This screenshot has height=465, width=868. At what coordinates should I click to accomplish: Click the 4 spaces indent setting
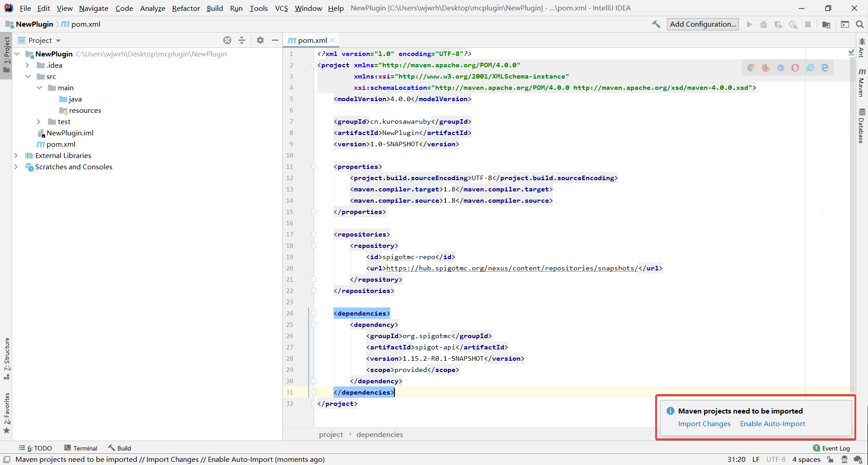tap(806, 460)
